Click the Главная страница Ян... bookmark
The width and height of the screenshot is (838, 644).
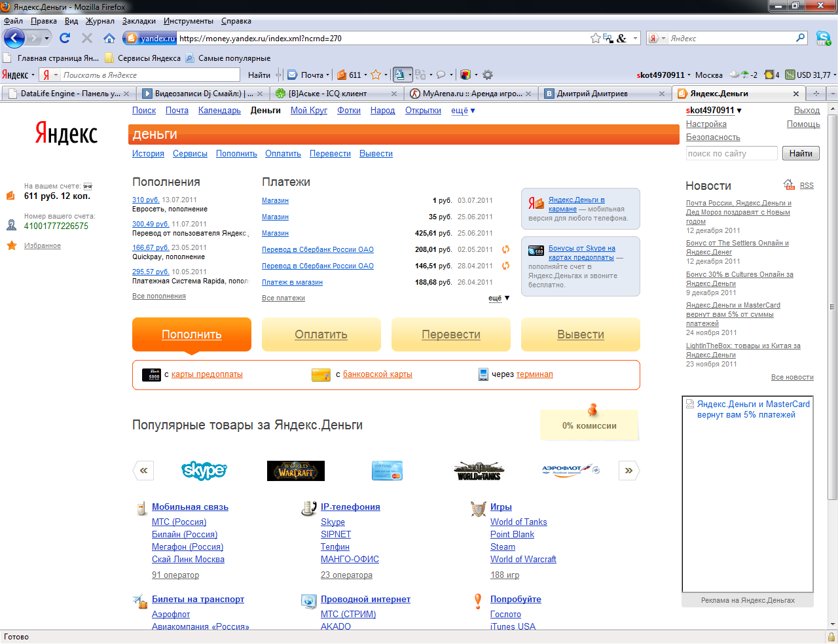click(52, 58)
